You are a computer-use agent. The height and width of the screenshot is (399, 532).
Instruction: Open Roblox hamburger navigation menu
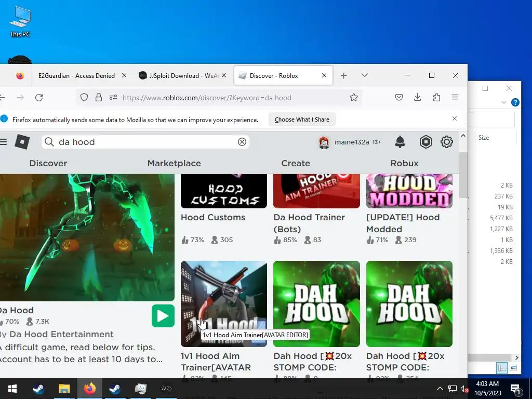3,142
